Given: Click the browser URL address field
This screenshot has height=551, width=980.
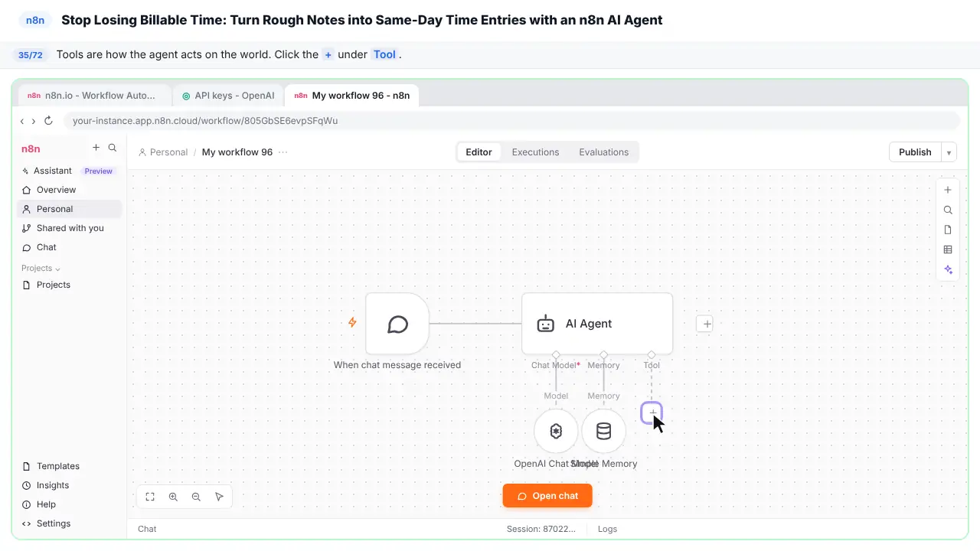Looking at the screenshot, I should tap(511, 121).
